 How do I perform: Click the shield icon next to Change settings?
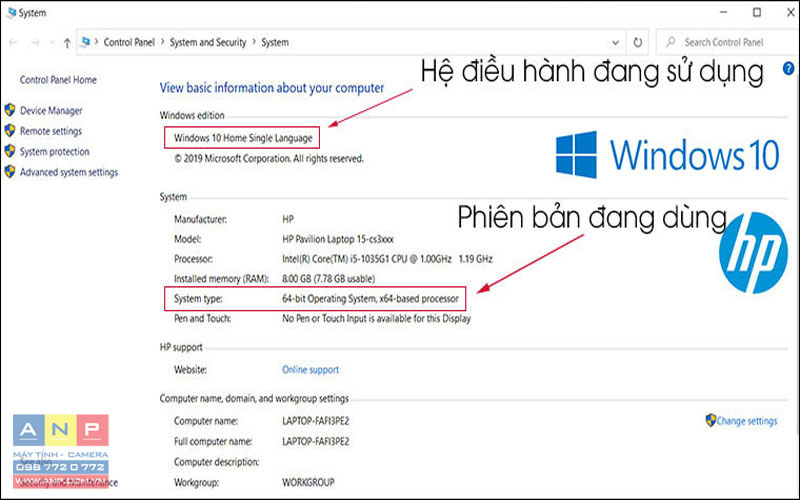710,420
